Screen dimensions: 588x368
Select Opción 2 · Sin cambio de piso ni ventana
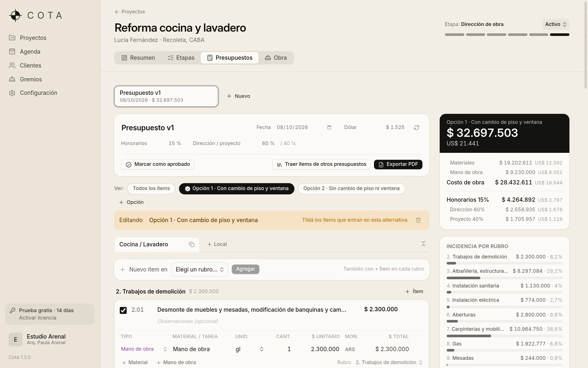(x=351, y=188)
